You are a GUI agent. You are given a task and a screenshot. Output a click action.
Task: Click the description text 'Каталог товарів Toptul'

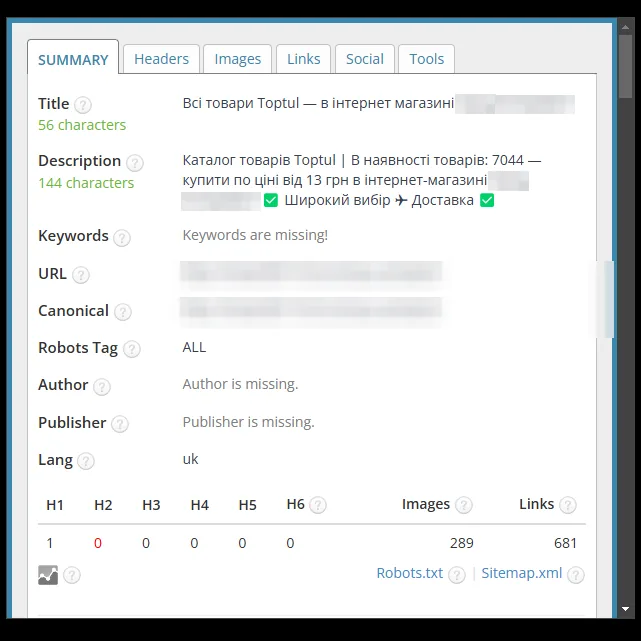click(x=259, y=160)
